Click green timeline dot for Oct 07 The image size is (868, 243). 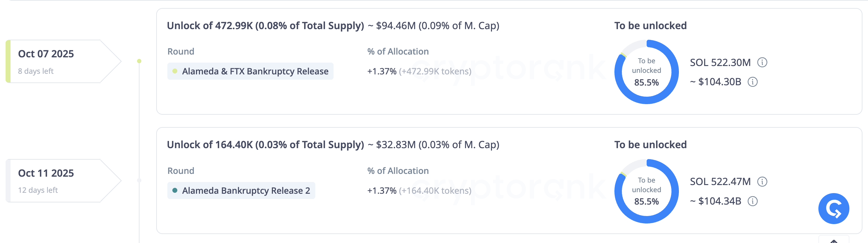pos(139,61)
